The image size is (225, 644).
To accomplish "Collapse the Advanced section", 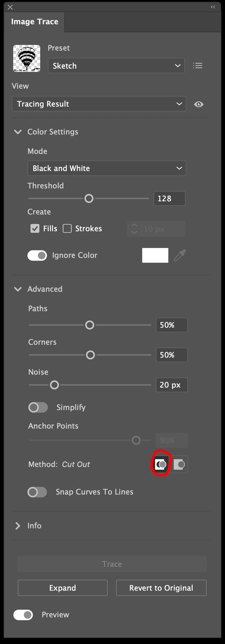I will 18,289.
